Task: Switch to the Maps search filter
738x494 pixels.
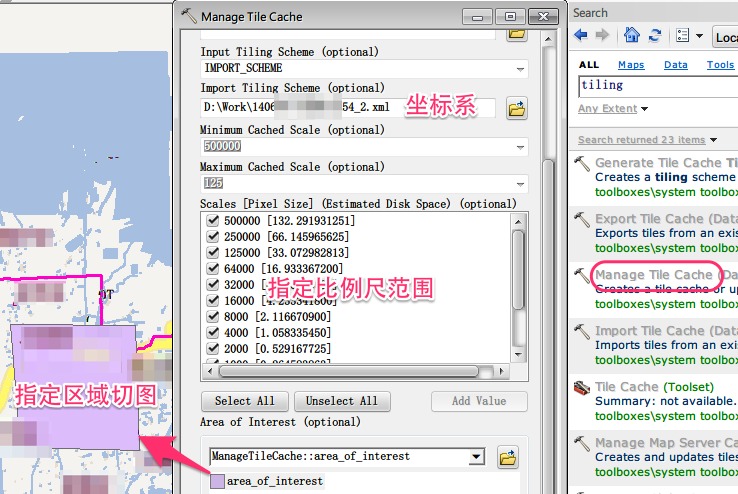Action: click(631, 65)
